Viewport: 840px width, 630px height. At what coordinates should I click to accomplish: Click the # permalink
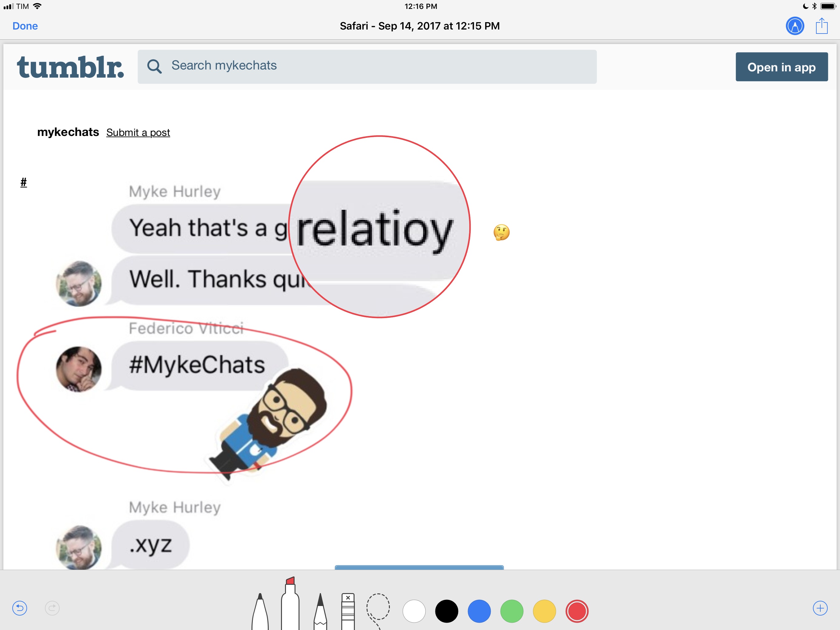tap(24, 182)
